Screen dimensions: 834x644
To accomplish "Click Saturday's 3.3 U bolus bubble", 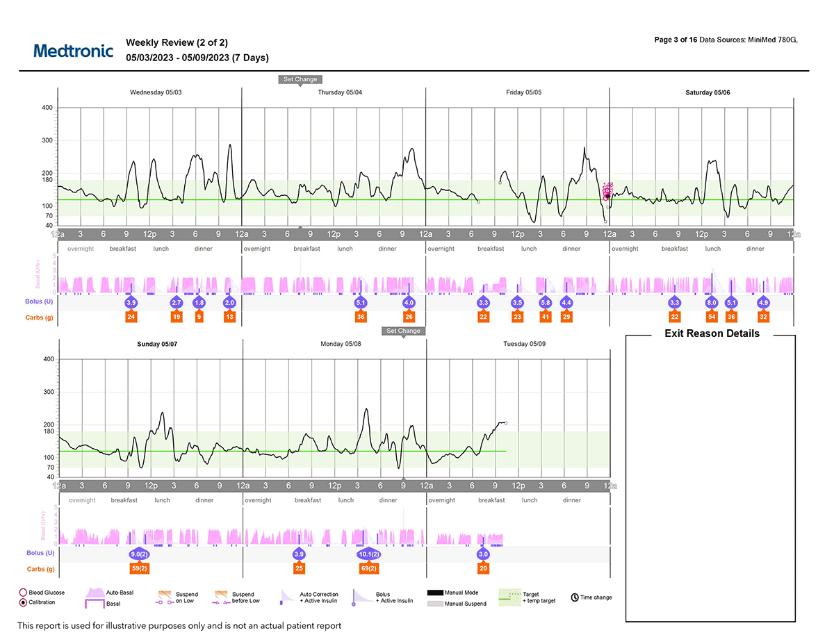I will pos(674,303).
